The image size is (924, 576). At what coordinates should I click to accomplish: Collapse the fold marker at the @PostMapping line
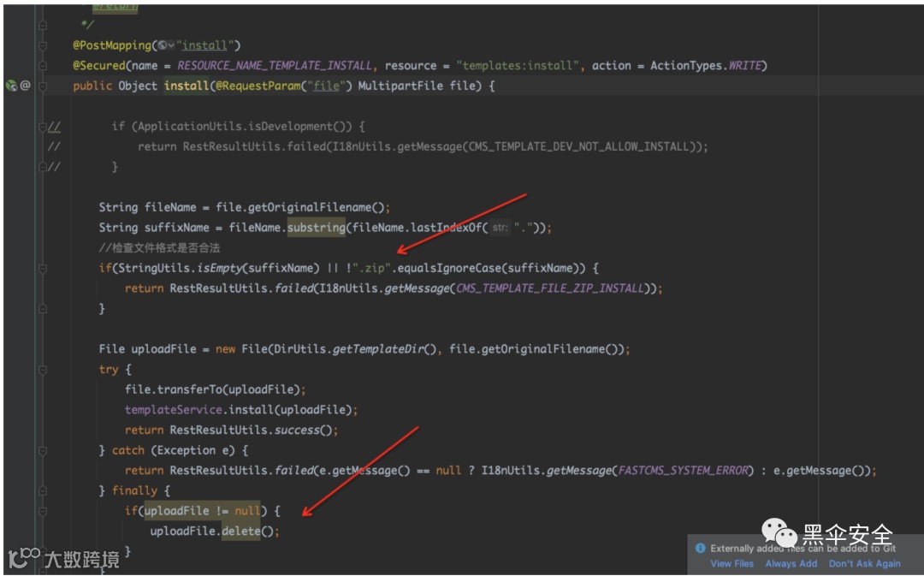43,45
